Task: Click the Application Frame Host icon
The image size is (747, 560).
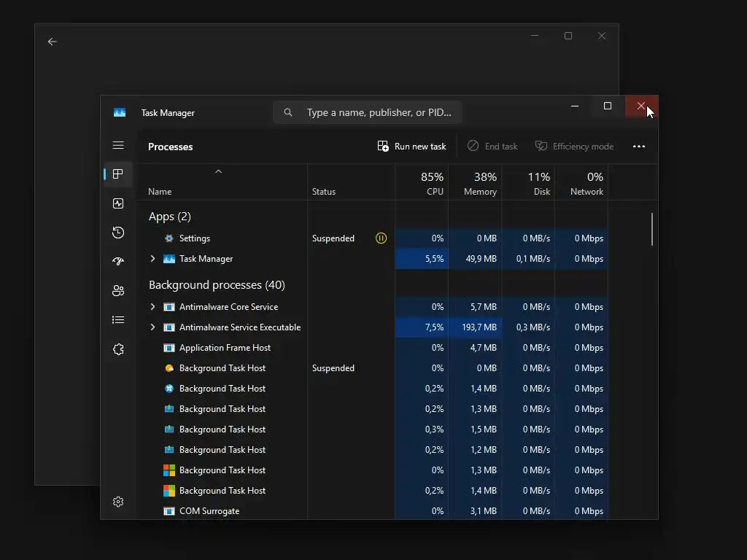Action: [169, 348]
